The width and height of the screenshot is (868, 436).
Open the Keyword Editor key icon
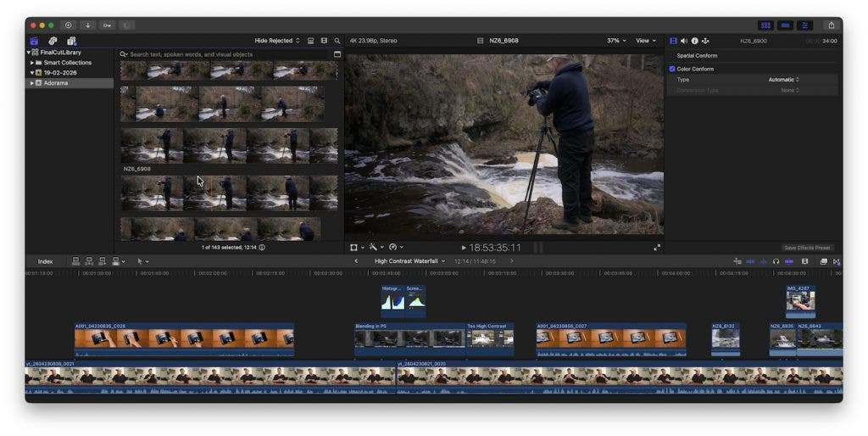pyautogui.click(x=107, y=25)
